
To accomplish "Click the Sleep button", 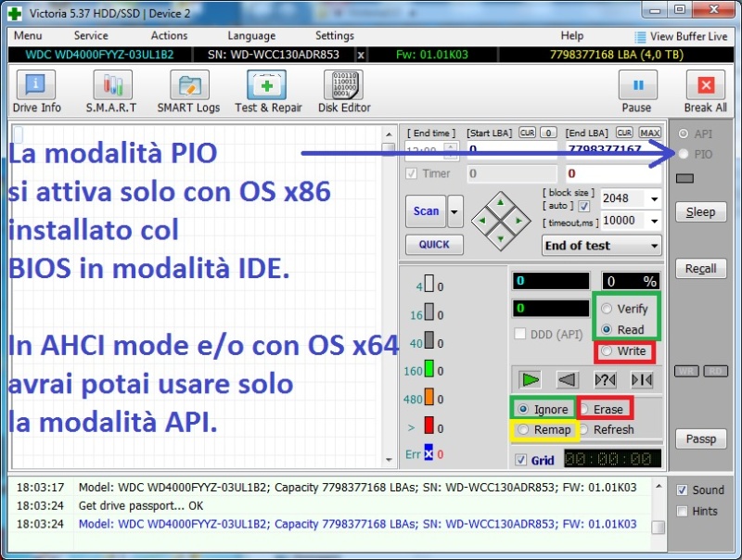I will pos(700,212).
